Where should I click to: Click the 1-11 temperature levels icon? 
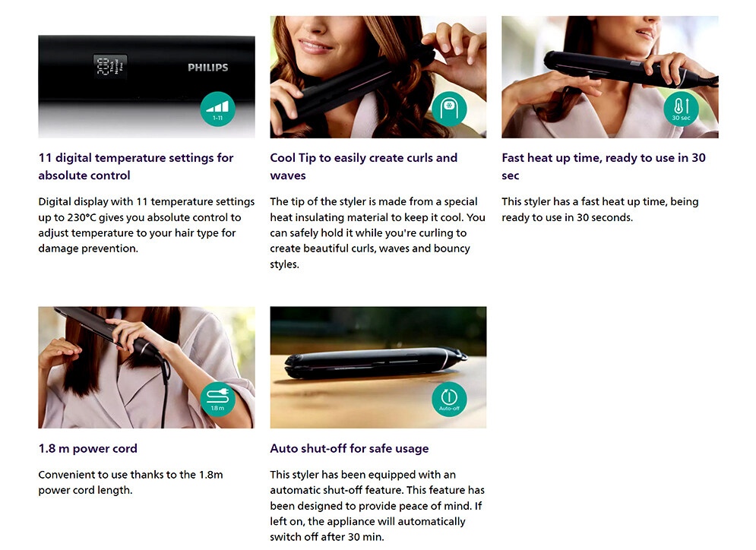click(x=218, y=109)
